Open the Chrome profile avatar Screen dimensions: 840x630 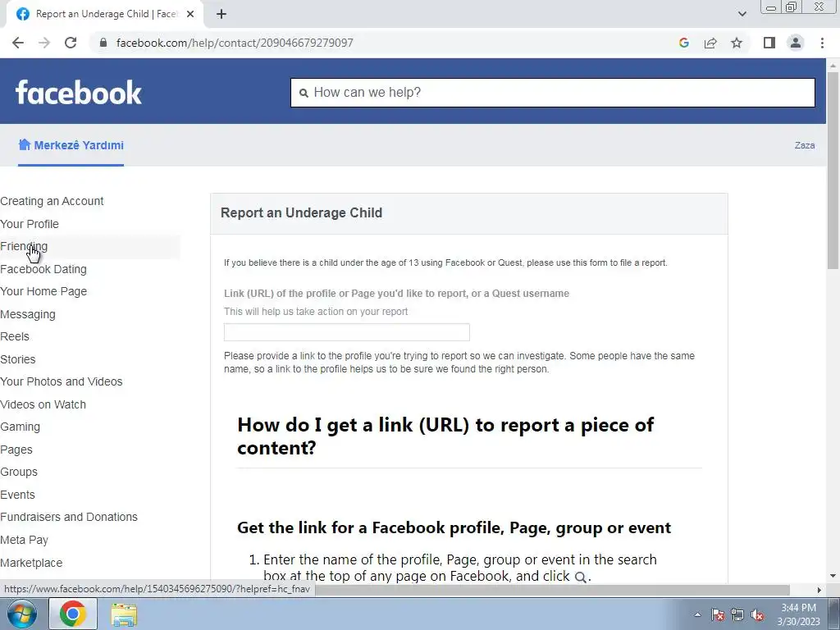(x=796, y=43)
